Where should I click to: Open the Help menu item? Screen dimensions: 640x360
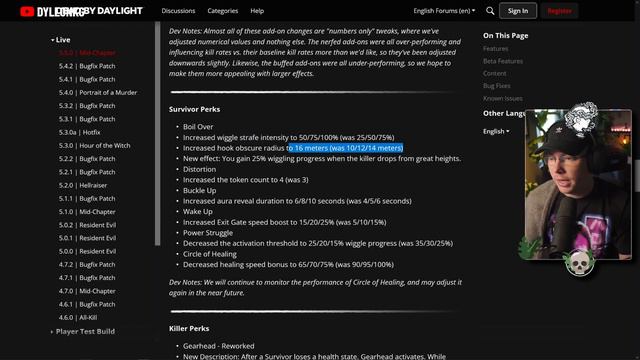click(x=257, y=11)
